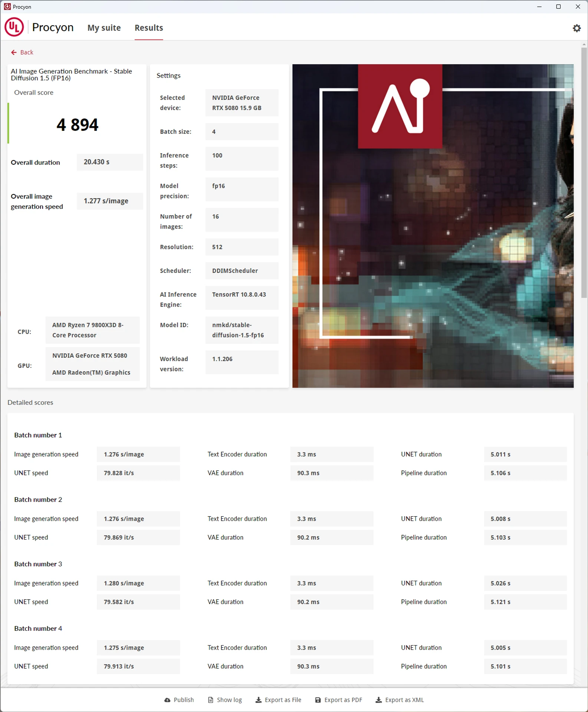Click Batch 3 image speed 1.280 s/image
588x712 pixels.
tap(138, 583)
